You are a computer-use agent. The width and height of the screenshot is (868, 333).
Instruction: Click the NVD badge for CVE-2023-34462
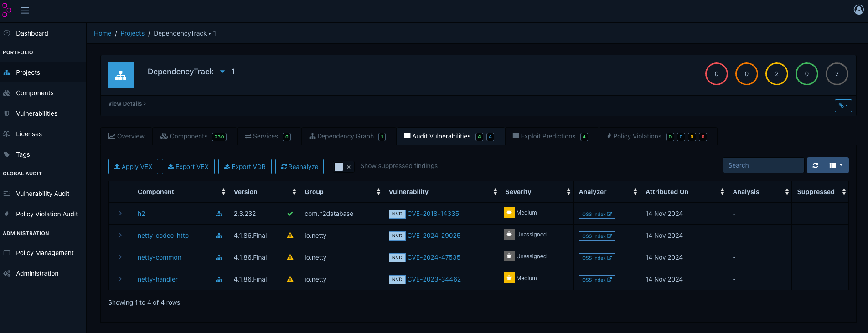point(397,280)
